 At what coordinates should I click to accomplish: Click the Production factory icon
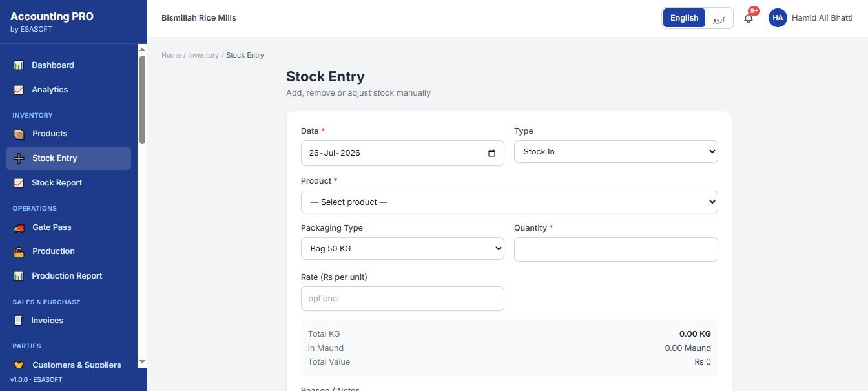coord(19,251)
